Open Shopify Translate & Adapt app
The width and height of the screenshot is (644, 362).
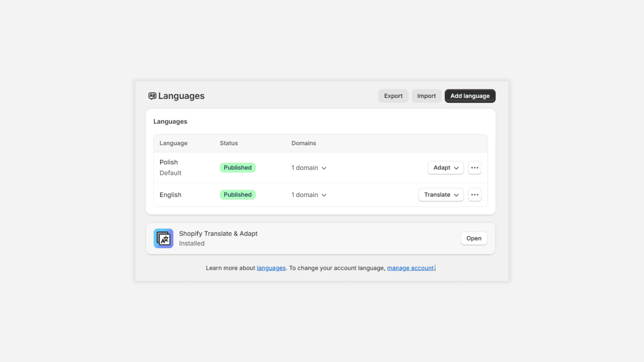pos(474,238)
